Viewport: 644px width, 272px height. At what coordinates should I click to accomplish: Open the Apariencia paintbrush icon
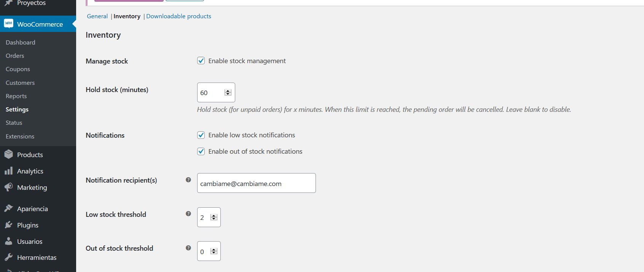click(x=8, y=208)
